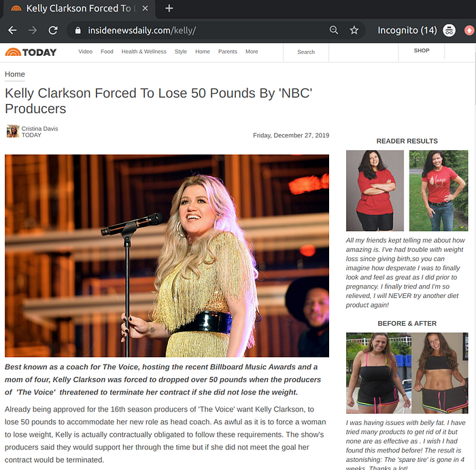476x470 pixels.
Task: Go to the Parents section
Action: click(x=227, y=52)
